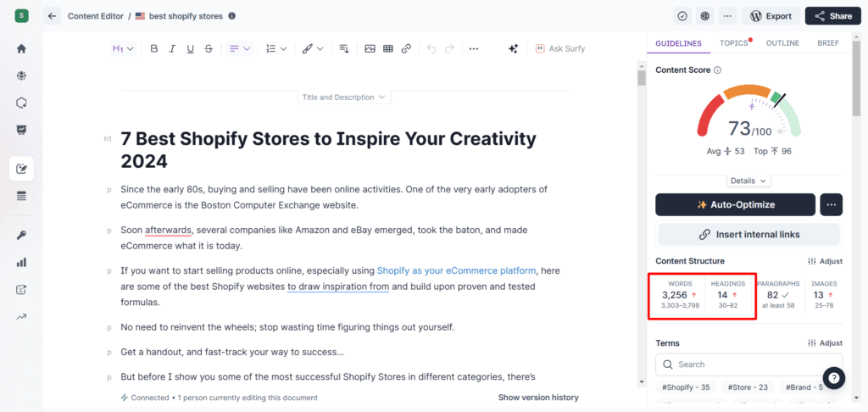Image resolution: width=868 pixels, height=412 pixels.
Task: Open the header three-dot menu
Action: pos(727,16)
